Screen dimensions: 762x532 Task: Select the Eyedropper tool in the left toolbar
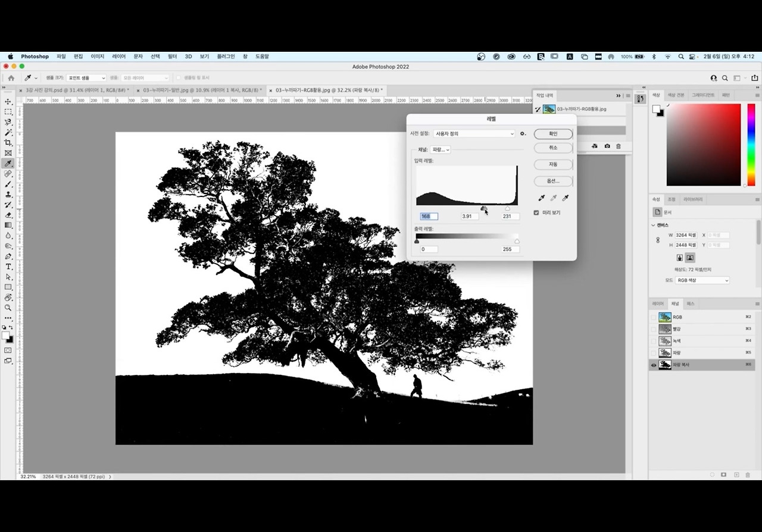(8, 164)
